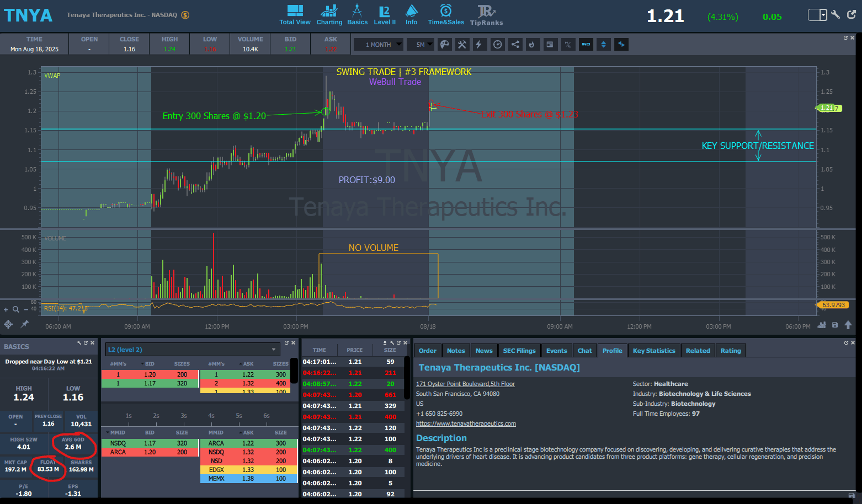
Task: Open the L2 (level 2) dropdown
Action: tap(192, 350)
